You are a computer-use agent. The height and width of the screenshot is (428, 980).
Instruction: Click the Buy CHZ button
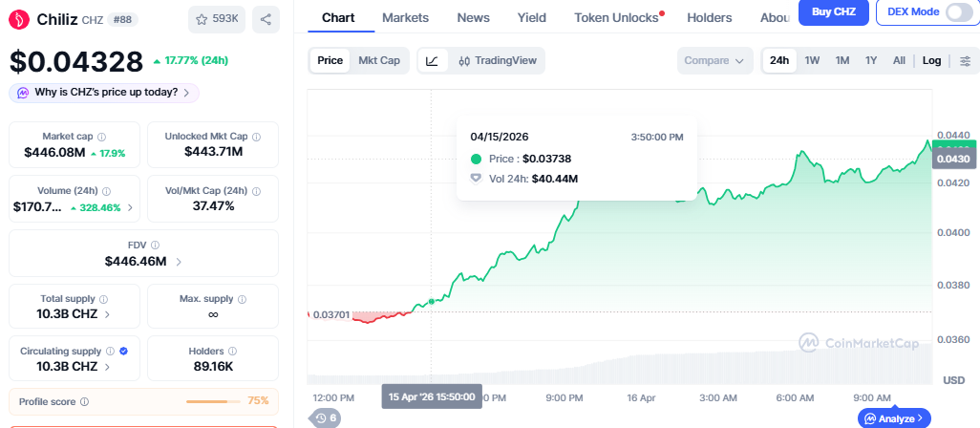click(x=834, y=11)
